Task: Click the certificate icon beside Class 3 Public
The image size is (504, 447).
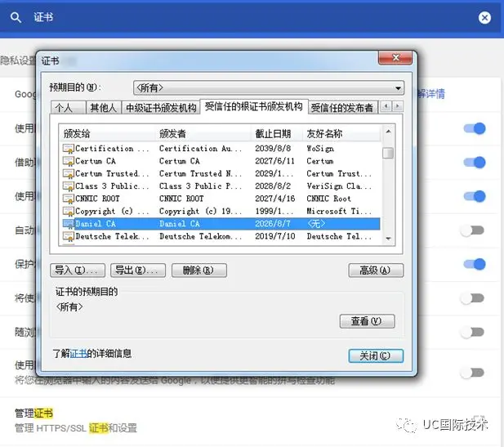Action: 68,186
